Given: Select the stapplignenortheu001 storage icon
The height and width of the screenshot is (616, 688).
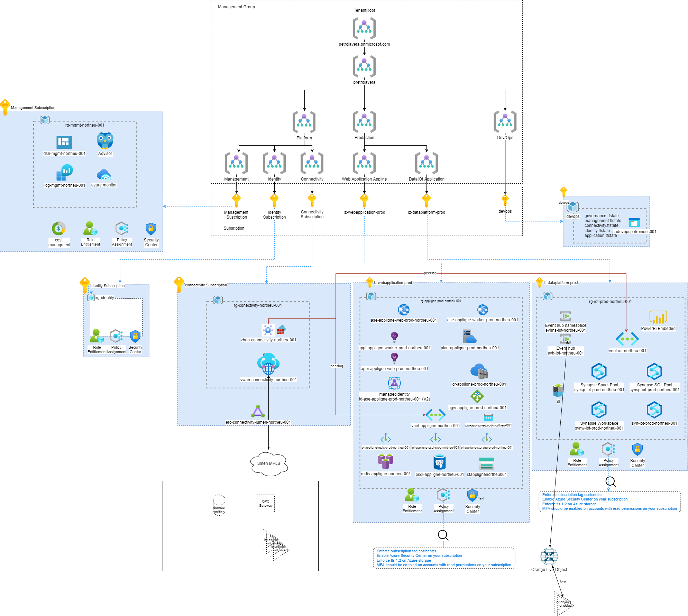Looking at the screenshot, I should coord(487,463).
